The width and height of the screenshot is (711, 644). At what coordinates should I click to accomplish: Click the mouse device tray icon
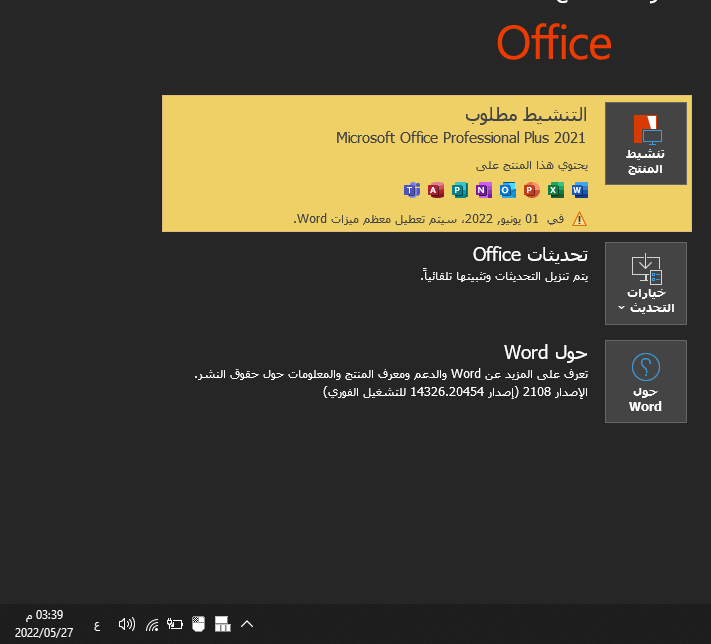[198, 624]
